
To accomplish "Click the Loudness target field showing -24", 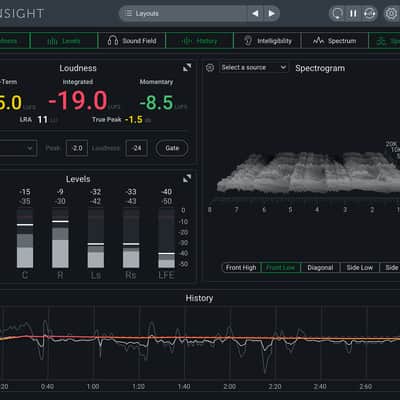I will (x=137, y=148).
